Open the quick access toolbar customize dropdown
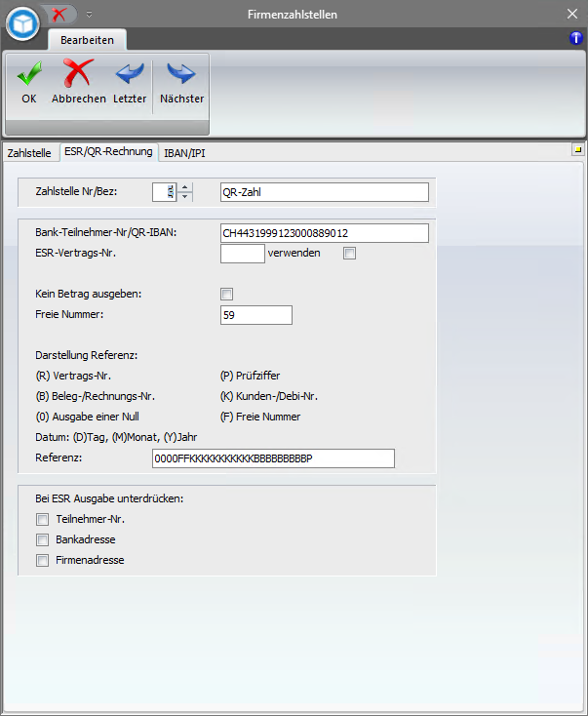Screen dimensions: 588x716 pos(89,14)
